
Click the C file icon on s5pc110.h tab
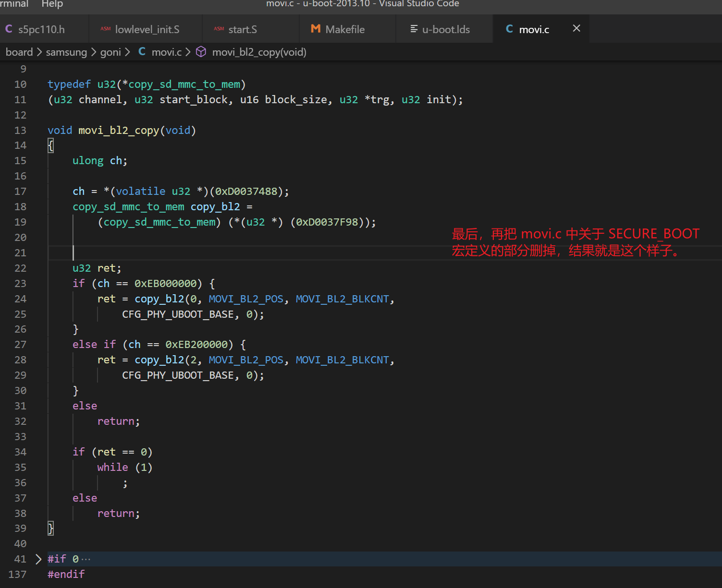click(x=9, y=29)
